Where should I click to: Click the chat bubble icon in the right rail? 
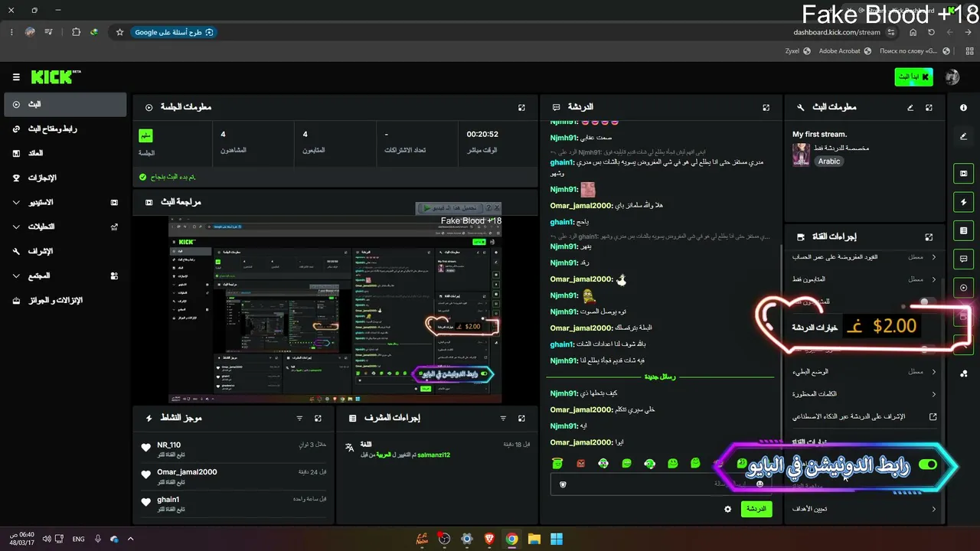(x=963, y=259)
